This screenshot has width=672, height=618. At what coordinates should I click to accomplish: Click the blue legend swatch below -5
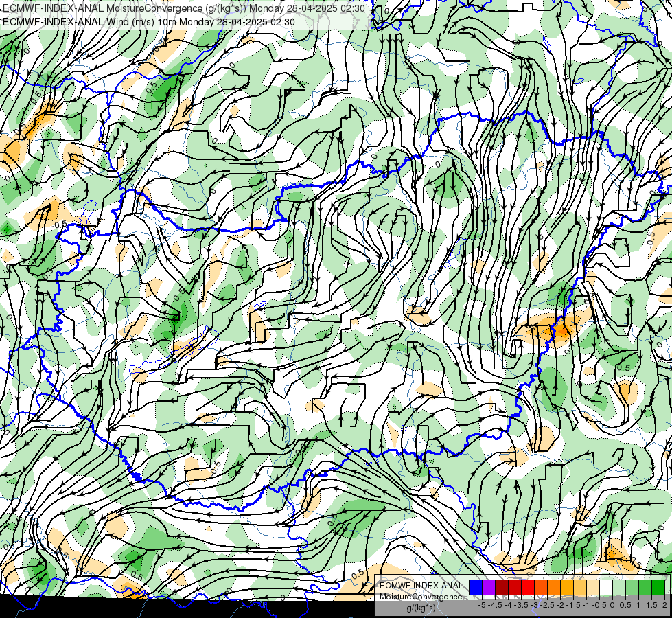coord(476,587)
